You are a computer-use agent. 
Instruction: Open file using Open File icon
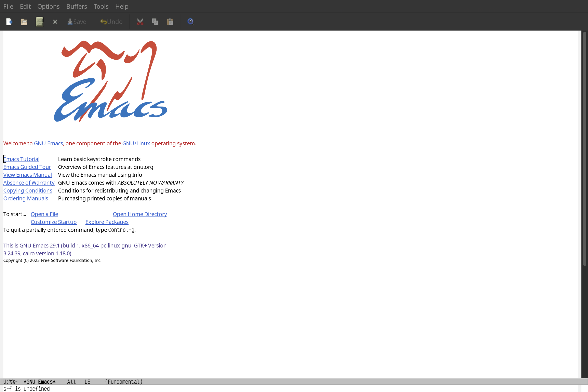tap(24, 21)
